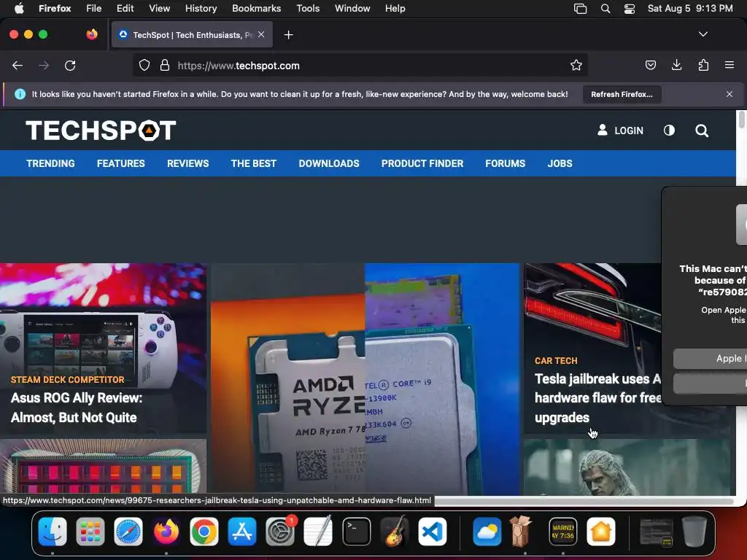Click the site security padlock icon
Screen dimensions: 747x560
click(165, 65)
